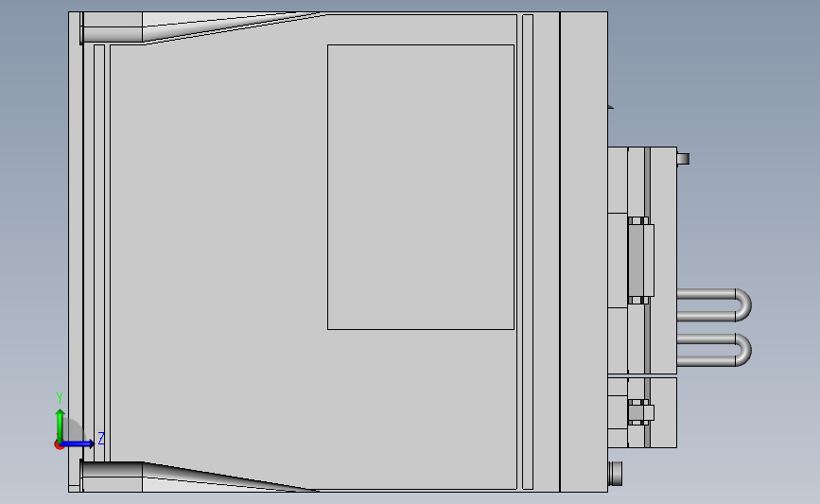Select the upper U-shaped tube on the right
This screenshot has height=504, width=820.
click(x=714, y=304)
